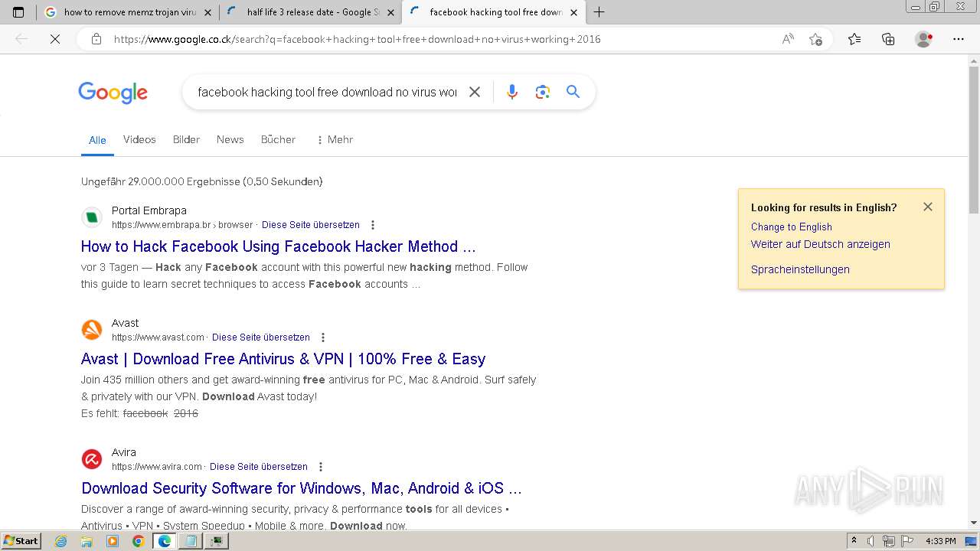The height and width of the screenshot is (551, 980).
Task: Translate the Avira result page
Action: (x=259, y=467)
